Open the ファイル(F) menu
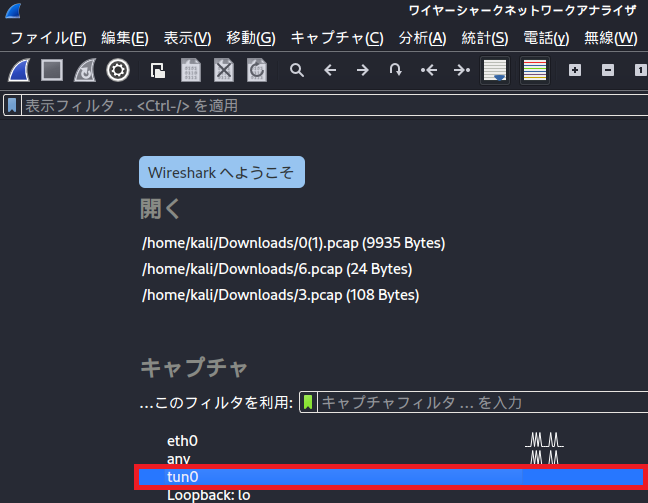 click(x=48, y=38)
